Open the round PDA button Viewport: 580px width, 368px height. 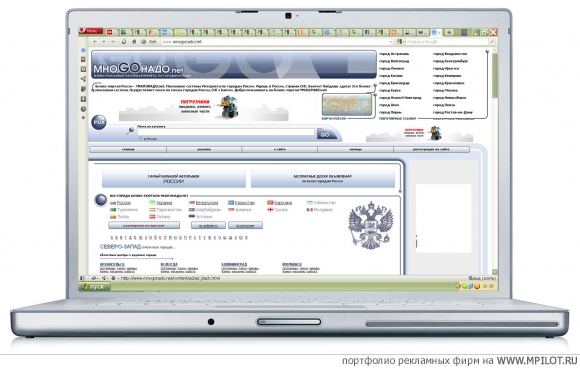pos(99,122)
